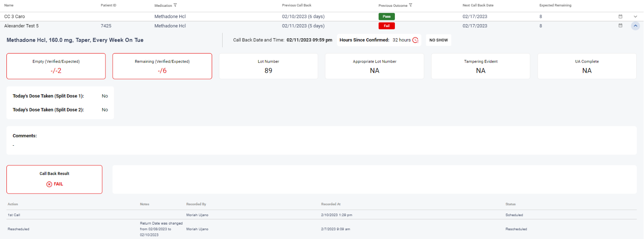Open Previous Outcome column filter icon
The image size is (644, 239).
[x=411, y=5]
